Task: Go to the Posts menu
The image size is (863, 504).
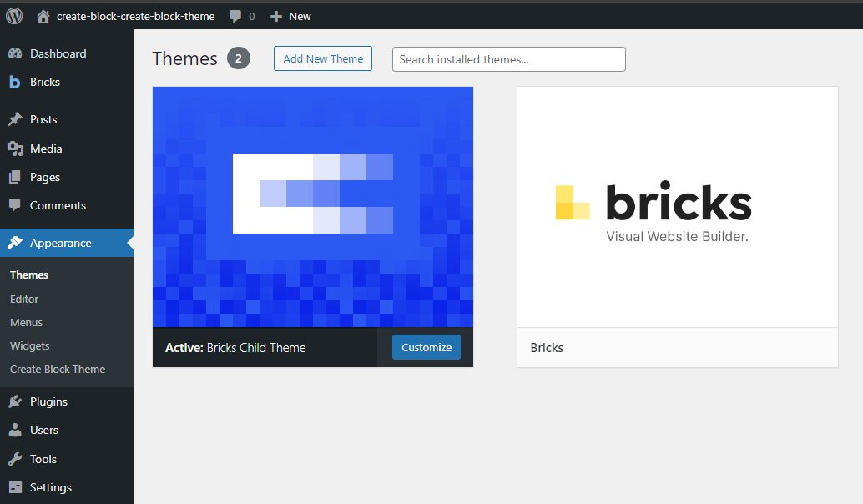Action: click(67, 119)
